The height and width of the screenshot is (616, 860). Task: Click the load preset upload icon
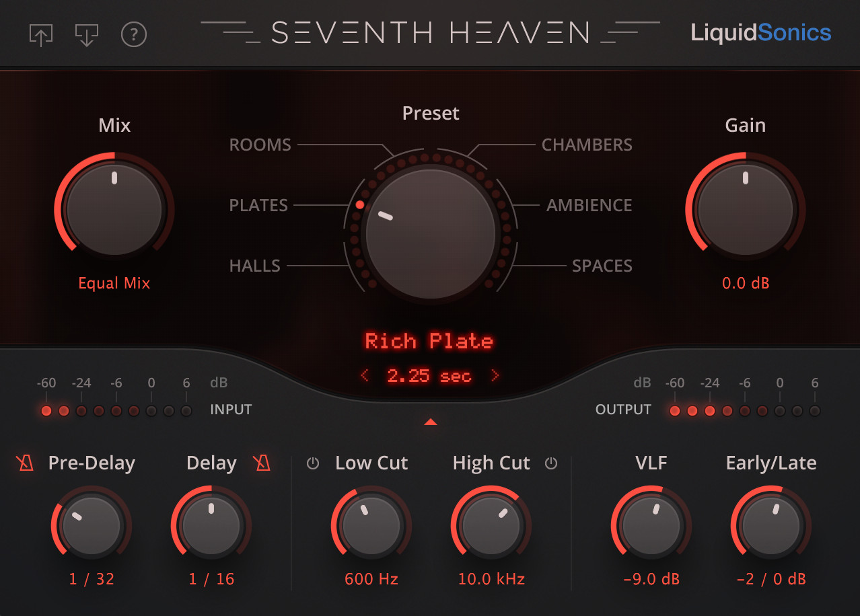[41, 34]
